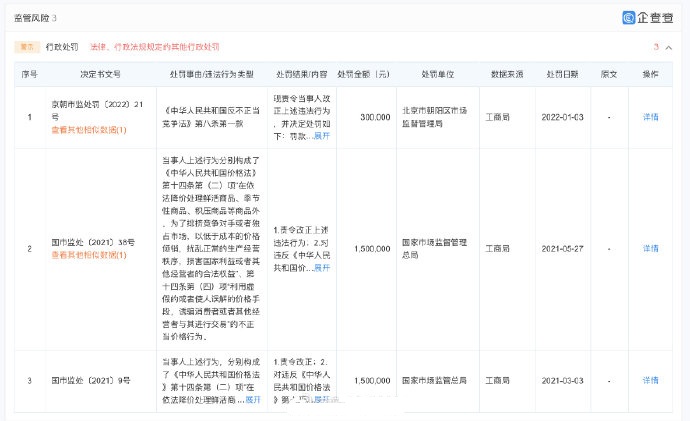View similar data under 国市监处〔2021〕38号
Image resolution: width=690 pixels, height=421 pixels.
coord(88,255)
